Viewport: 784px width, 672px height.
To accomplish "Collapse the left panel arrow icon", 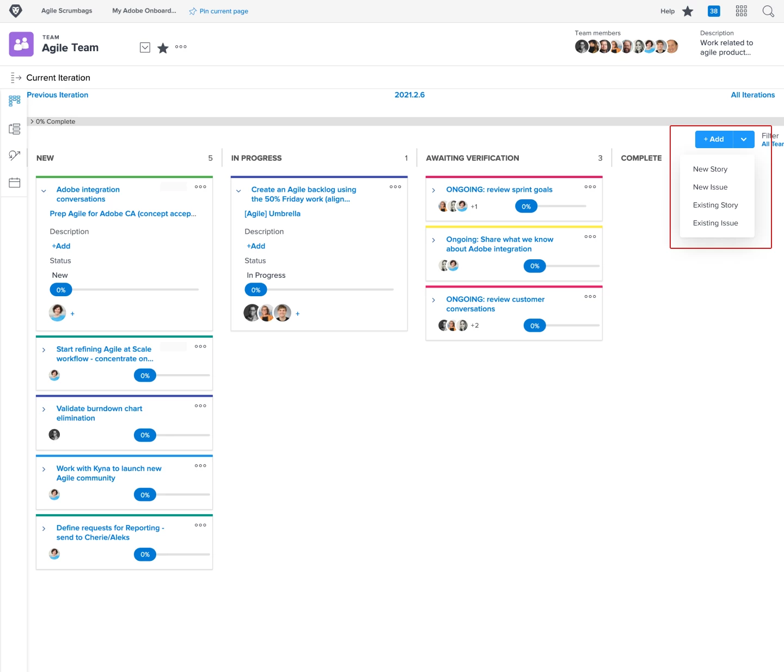I will pyautogui.click(x=16, y=78).
